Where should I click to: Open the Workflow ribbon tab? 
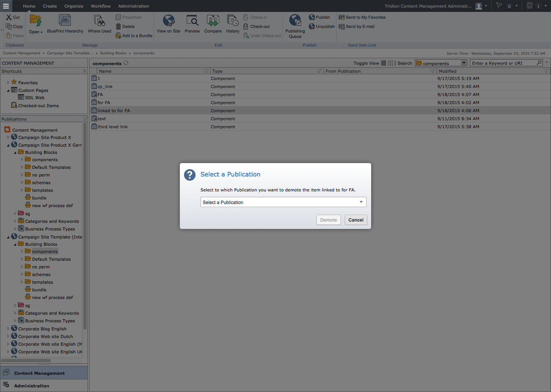tap(101, 6)
